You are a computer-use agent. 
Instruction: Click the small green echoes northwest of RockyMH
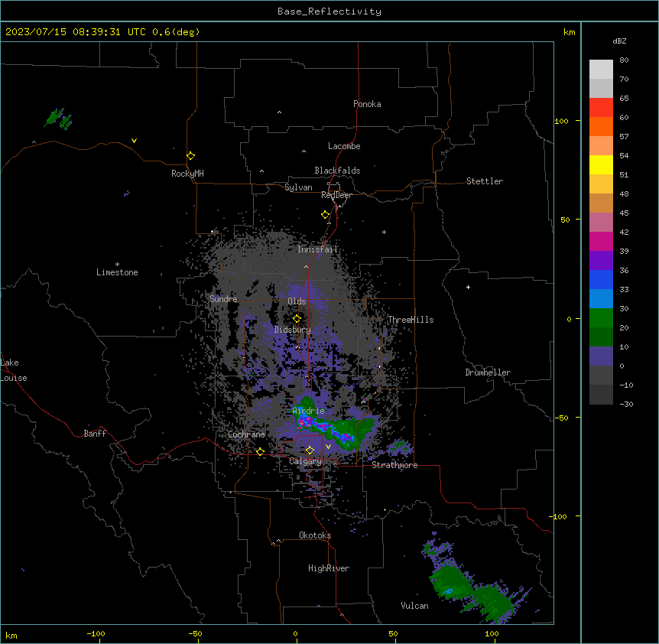[58, 118]
